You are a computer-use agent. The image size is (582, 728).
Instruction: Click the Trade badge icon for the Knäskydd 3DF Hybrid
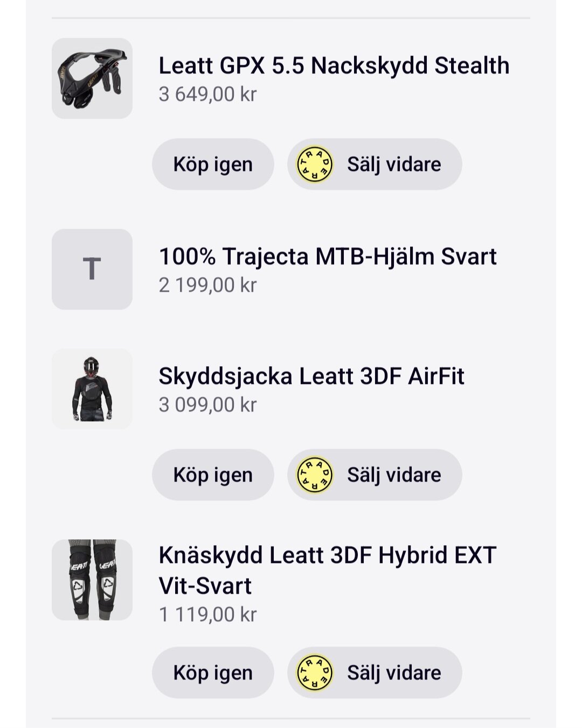(315, 673)
